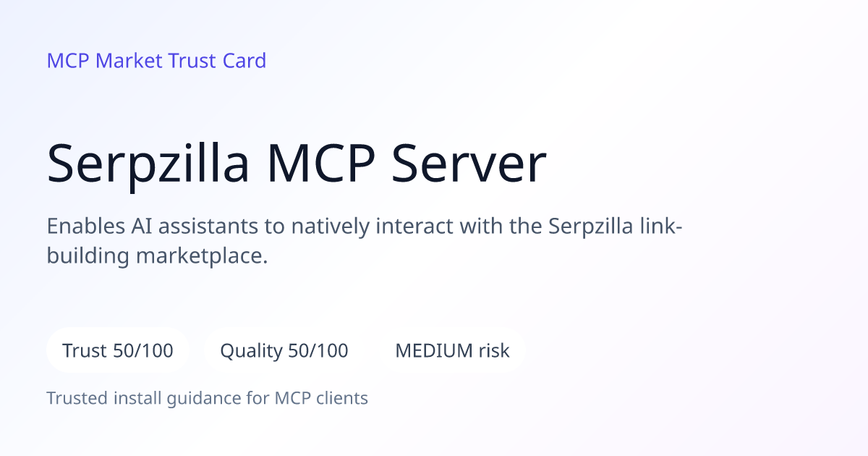Image resolution: width=868 pixels, height=456 pixels.
Task: Click the word Serpzilla in the title
Action: (x=148, y=164)
